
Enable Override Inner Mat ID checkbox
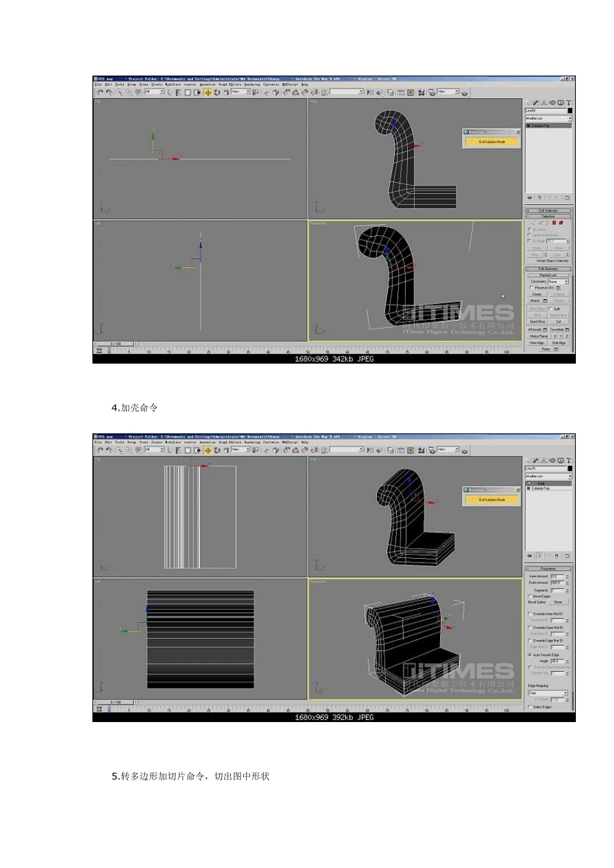pyautogui.click(x=530, y=614)
